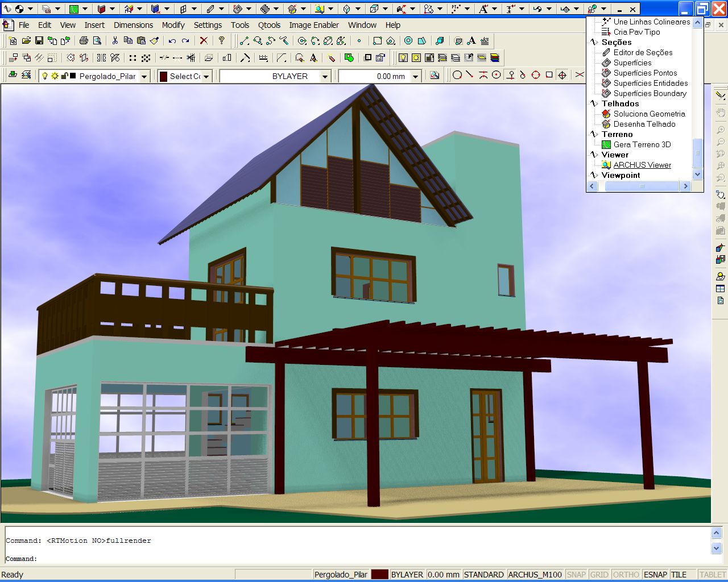The height and width of the screenshot is (582, 728).
Task: Select the Endpoint snap line icon
Action: tap(470, 75)
